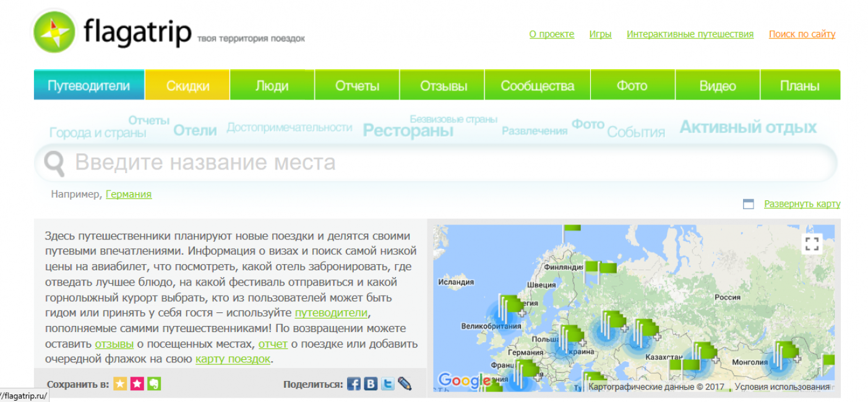
Task: Click the flagatrip compass logo
Action: 54,32
